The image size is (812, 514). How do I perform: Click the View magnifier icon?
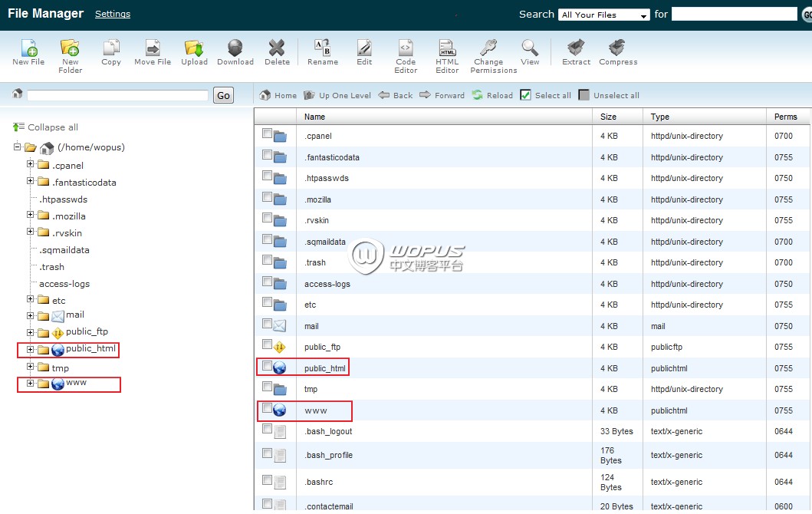click(530, 48)
